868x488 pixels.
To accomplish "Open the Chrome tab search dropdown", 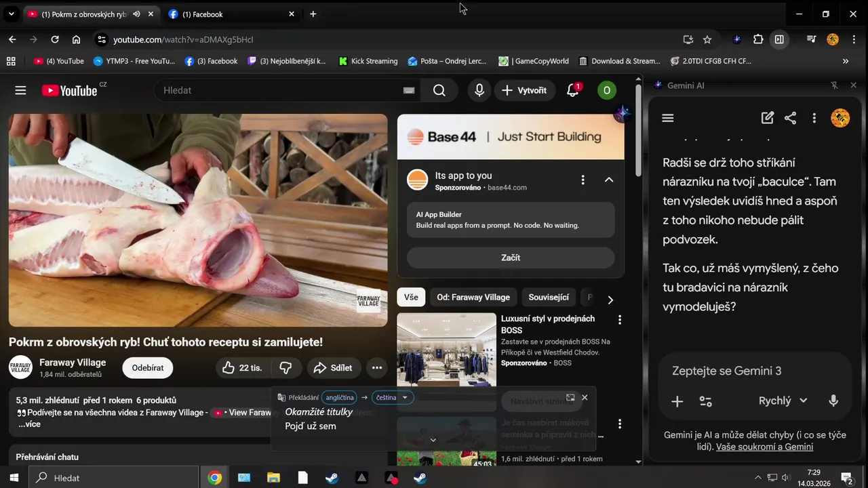I will tap(11, 14).
